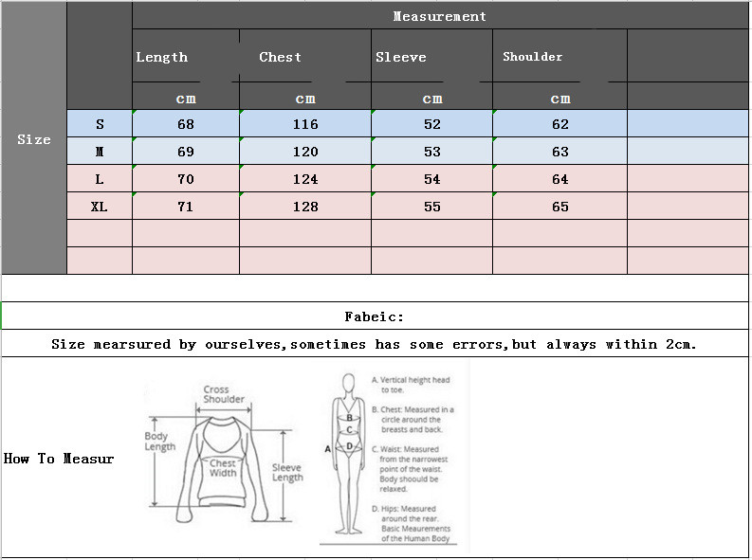The width and height of the screenshot is (752, 560).
Task: Click chest value 116 cell
Action: tap(305, 124)
